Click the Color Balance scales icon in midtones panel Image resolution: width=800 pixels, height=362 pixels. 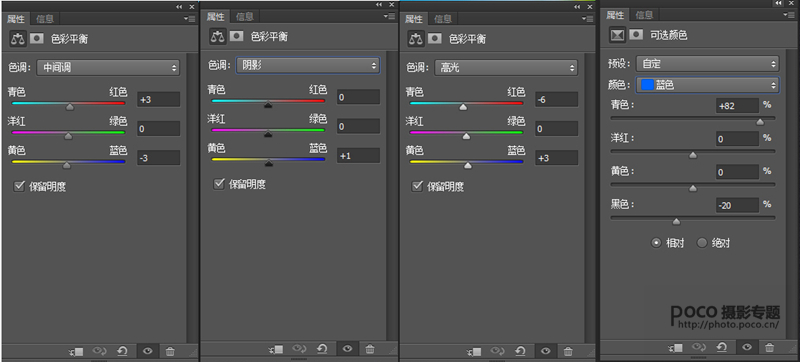point(17,39)
